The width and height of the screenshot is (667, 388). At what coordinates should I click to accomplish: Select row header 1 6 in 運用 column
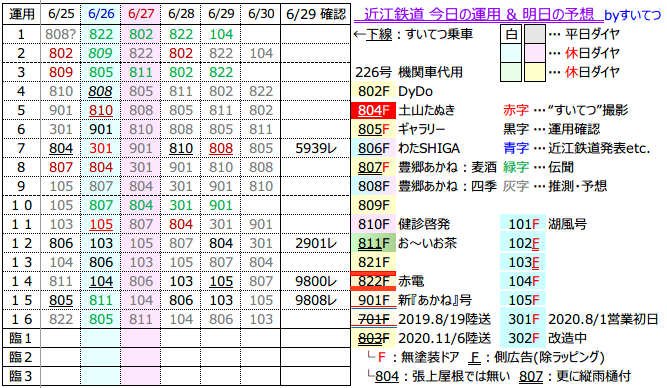point(22,319)
